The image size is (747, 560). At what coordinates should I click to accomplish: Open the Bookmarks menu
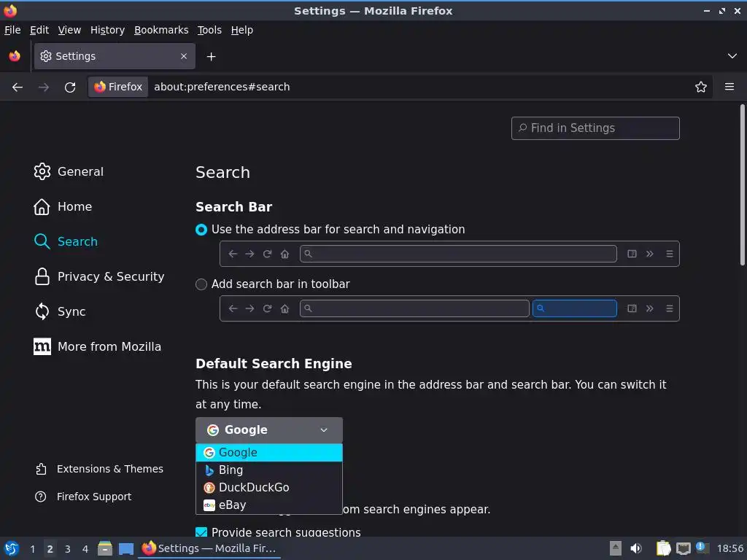pos(161,30)
